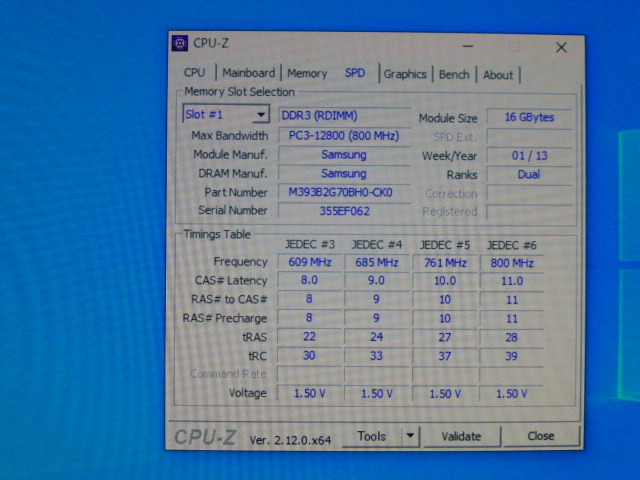Click the JEDEC #3 frequency 609 MHz
This screenshot has height=480, width=640.
310,262
